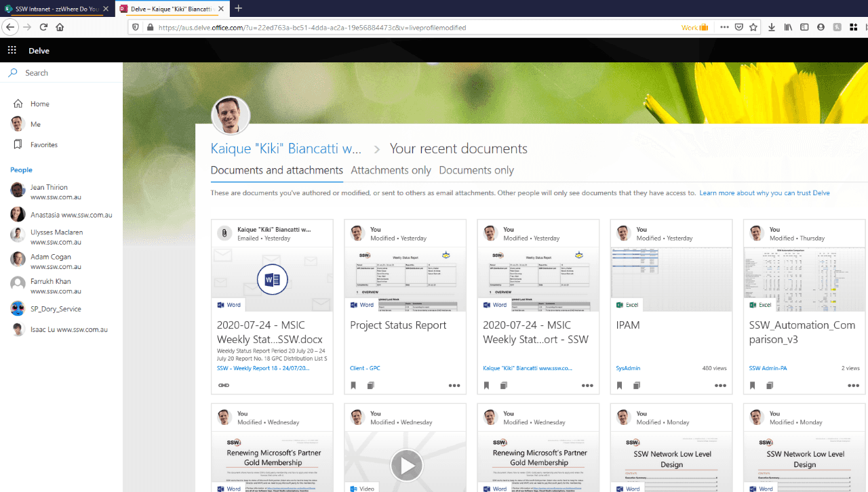Click the copy link icon on emailed docx card
The height and width of the screenshot is (492, 868).
tap(223, 386)
